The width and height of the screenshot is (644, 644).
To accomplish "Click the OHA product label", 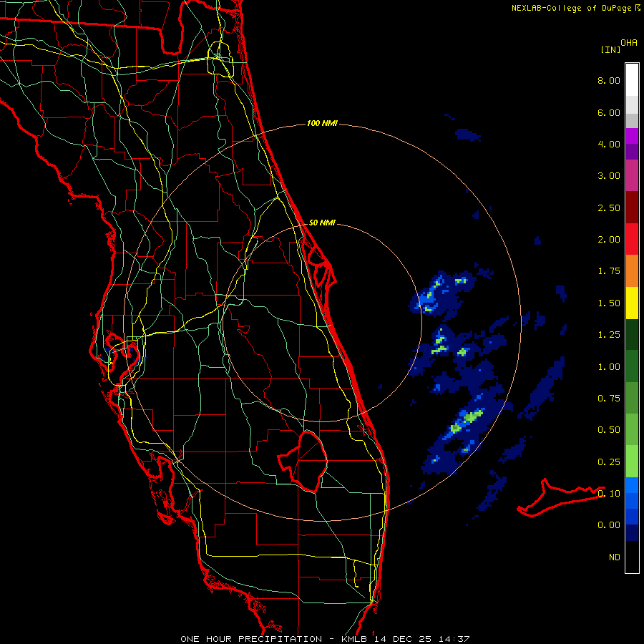I will (629, 42).
